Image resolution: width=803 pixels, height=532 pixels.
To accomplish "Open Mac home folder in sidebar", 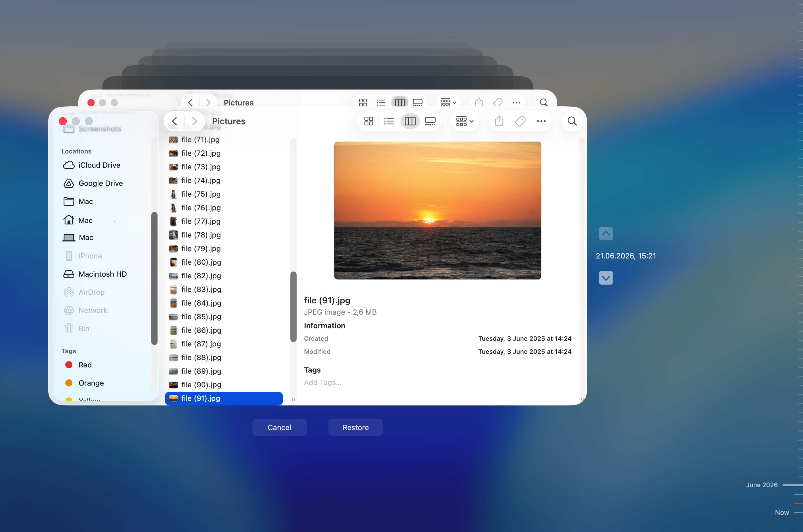I will click(78, 220).
